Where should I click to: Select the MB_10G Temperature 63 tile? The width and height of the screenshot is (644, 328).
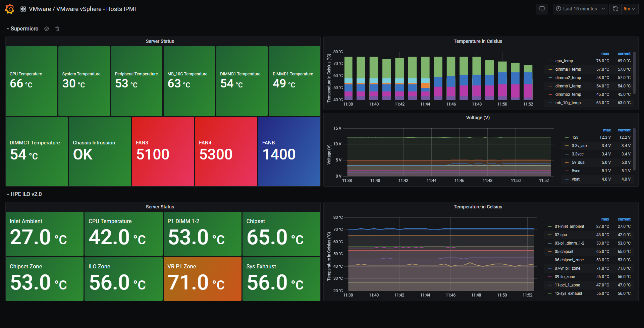(189, 81)
